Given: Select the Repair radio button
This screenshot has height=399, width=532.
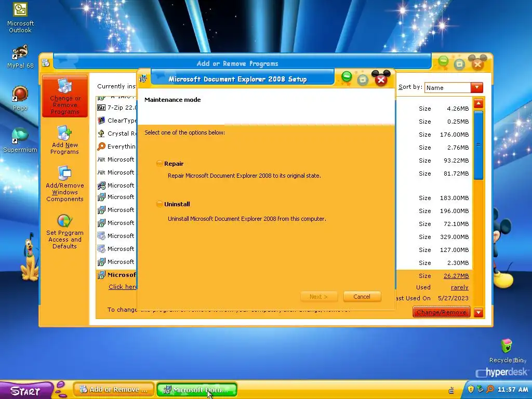Looking at the screenshot, I should pos(159,164).
